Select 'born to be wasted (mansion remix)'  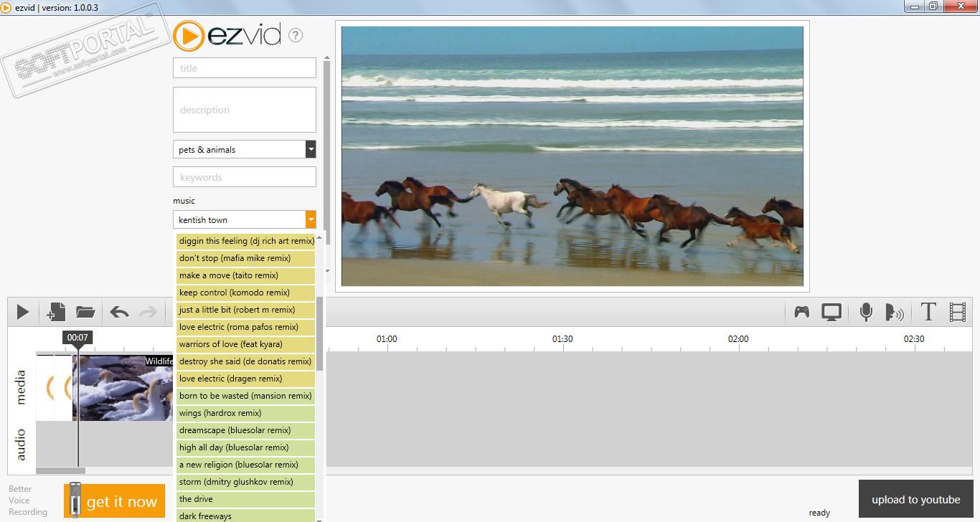coord(246,396)
